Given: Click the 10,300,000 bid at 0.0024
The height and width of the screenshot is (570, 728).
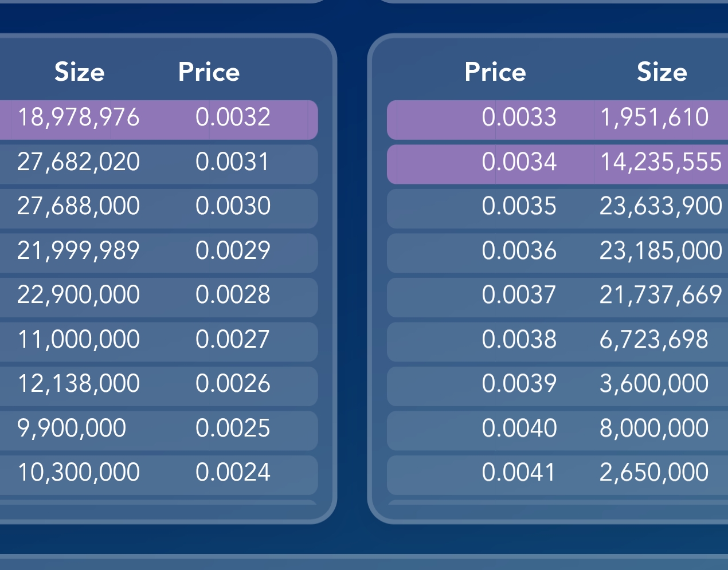Looking at the screenshot, I should 159,475.
